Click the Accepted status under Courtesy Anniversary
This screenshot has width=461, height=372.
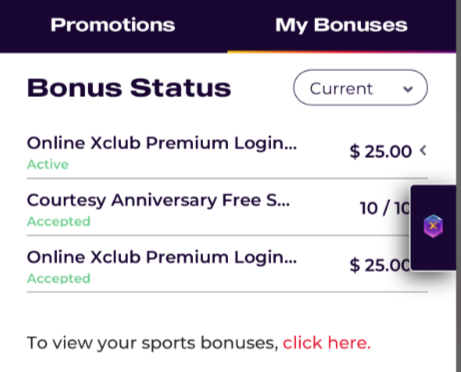pyautogui.click(x=59, y=221)
